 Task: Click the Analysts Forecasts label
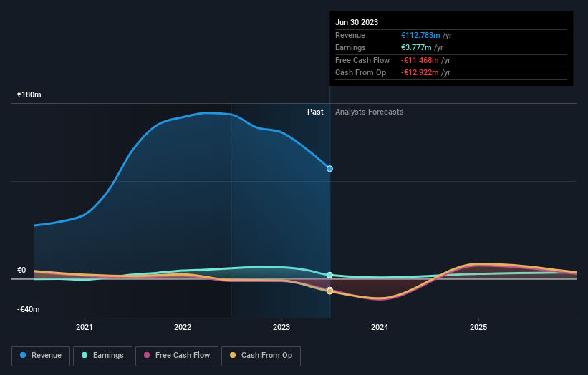tap(370, 112)
